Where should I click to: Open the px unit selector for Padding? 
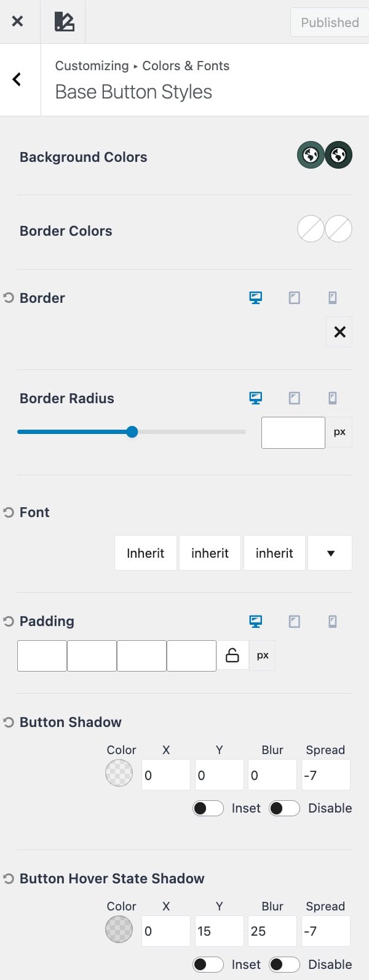(x=263, y=656)
